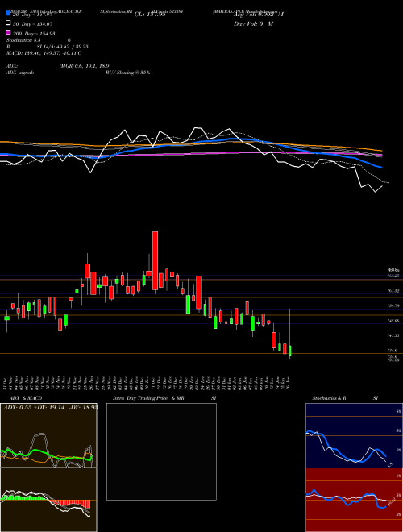The width and height of the screenshot is (403, 532).
Task: Click the red RSI panel chart
Action: pos(354,500)
